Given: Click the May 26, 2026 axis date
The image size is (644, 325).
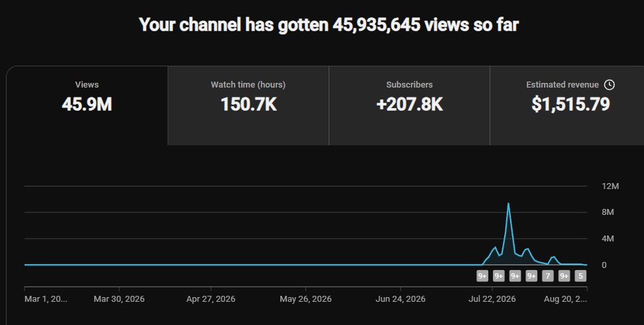Looking at the screenshot, I should click(305, 299).
